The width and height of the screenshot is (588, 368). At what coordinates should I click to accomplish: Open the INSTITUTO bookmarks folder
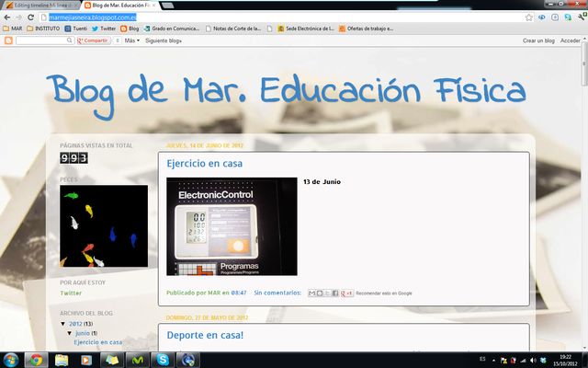[43, 29]
